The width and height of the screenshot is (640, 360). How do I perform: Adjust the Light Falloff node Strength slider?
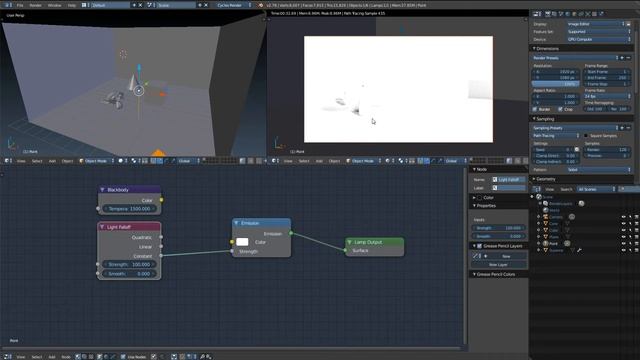(x=129, y=264)
